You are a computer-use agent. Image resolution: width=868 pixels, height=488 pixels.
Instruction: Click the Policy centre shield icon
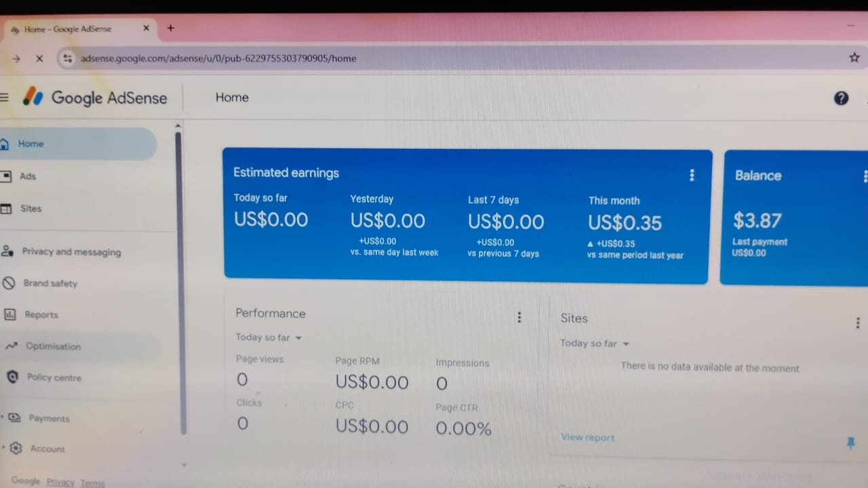pyautogui.click(x=12, y=377)
